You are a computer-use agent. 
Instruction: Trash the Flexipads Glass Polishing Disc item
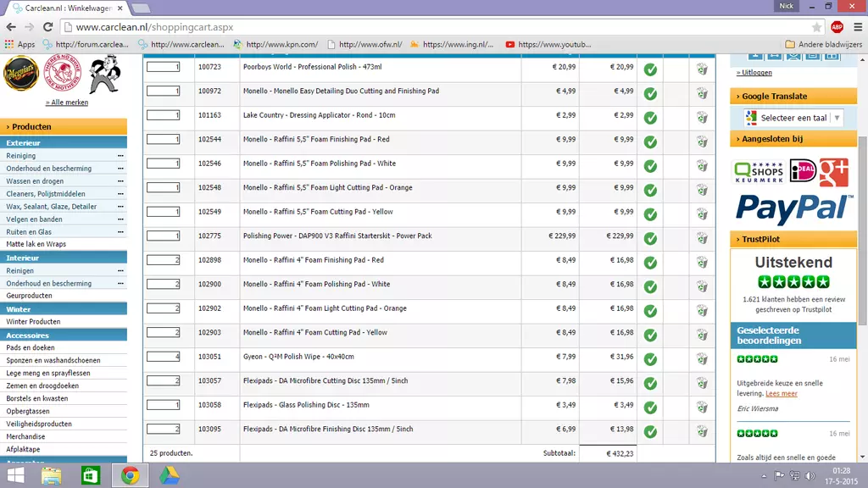pyautogui.click(x=702, y=407)
